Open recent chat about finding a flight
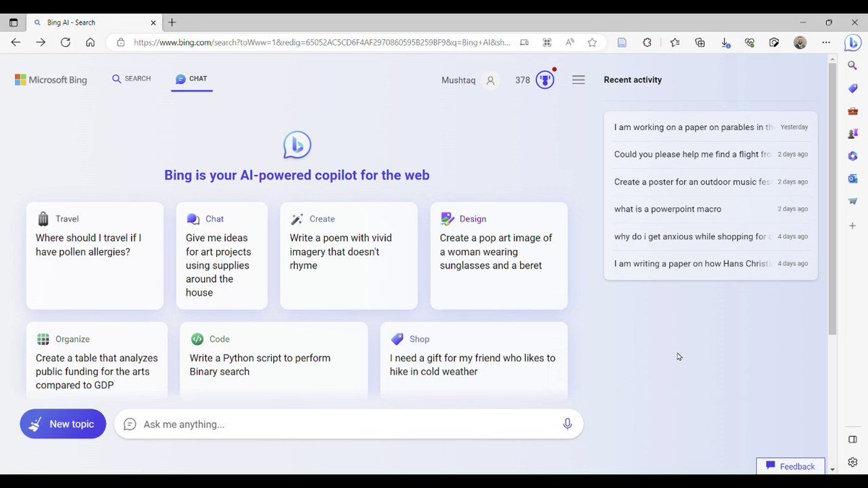Image resolution: width=868 pixels, height=488 pixels. click(711, 154)
